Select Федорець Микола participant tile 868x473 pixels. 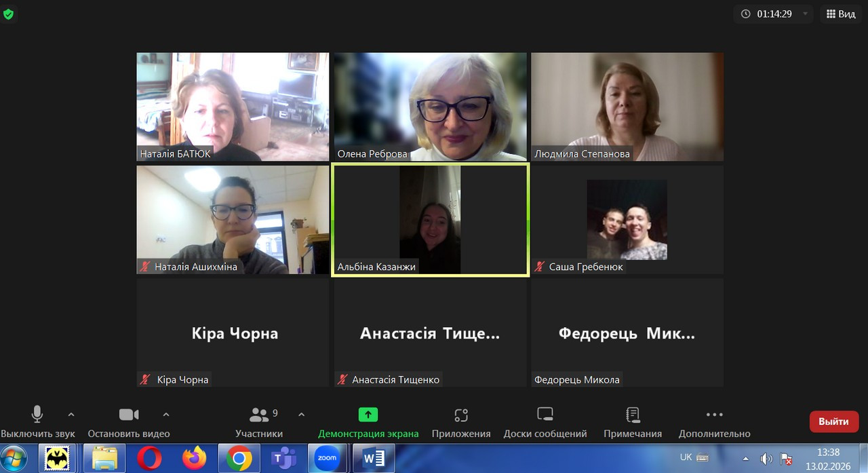[627, 333]
